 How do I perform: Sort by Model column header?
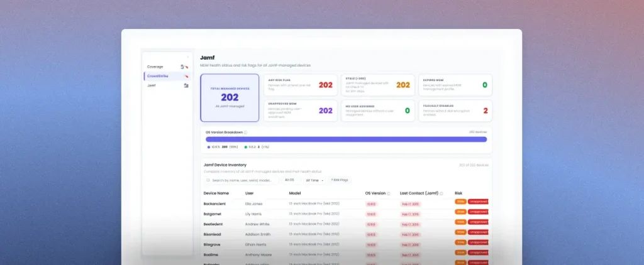pos(295,193)
